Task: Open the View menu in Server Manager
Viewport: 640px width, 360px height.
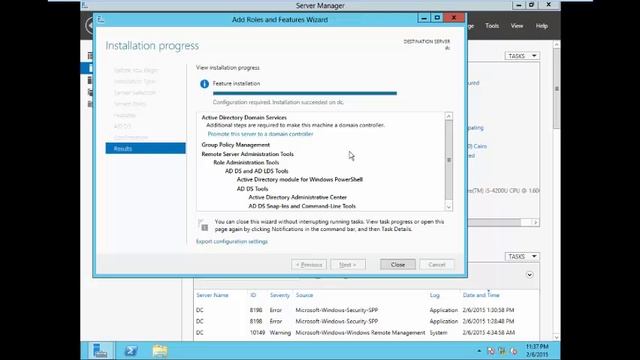Action: tap(517, 26)
